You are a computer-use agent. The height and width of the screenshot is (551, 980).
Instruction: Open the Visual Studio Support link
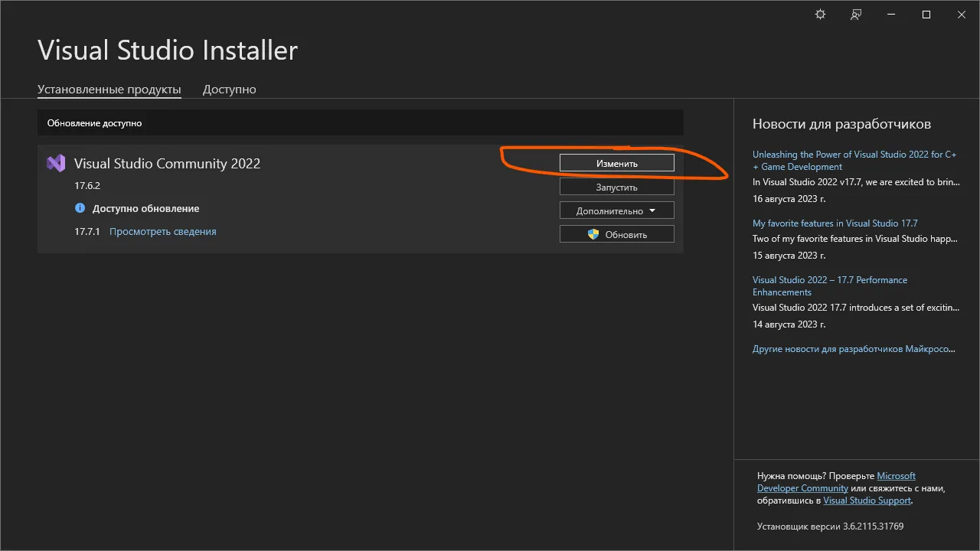(x=867, y=500)
